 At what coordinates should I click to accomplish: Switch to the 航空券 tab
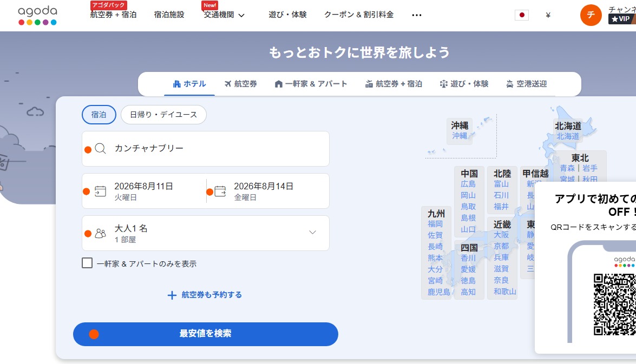tap(240, 84)
